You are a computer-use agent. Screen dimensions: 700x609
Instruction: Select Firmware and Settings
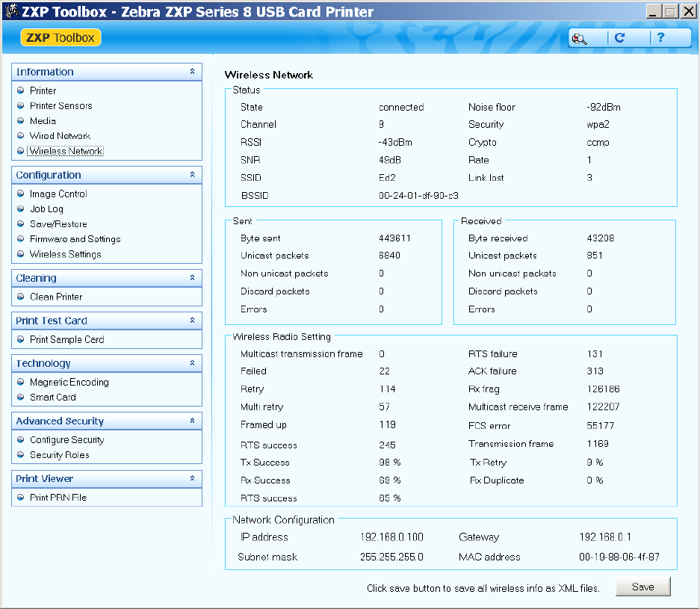point(75,239)
